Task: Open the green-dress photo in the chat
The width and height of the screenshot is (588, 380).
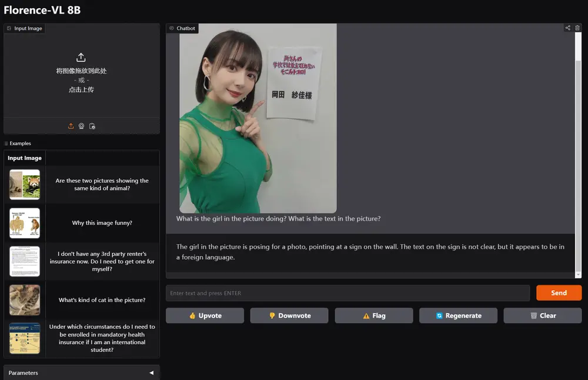Action: point(258,118)
